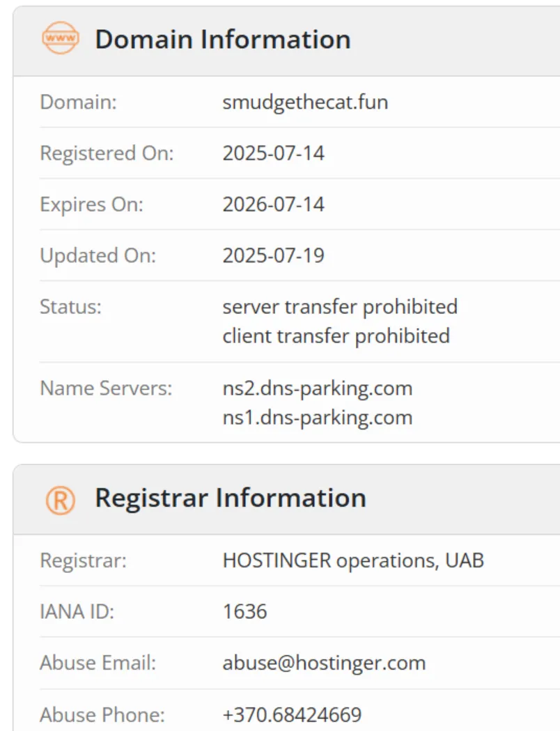
Task: Click the orange WWW globe icon
Action: [x=61, y=38]
